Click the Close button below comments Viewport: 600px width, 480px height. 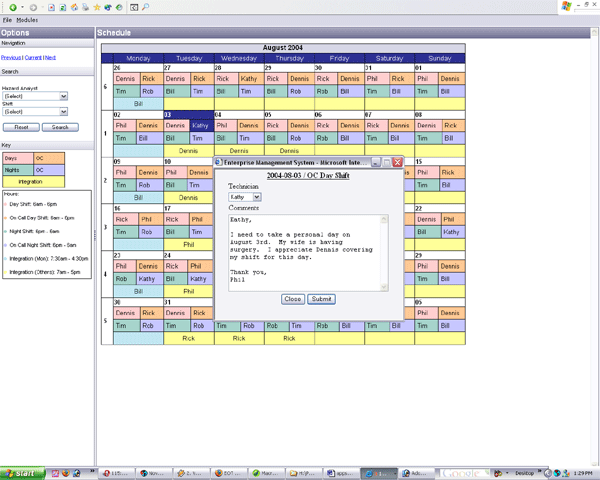292,299
